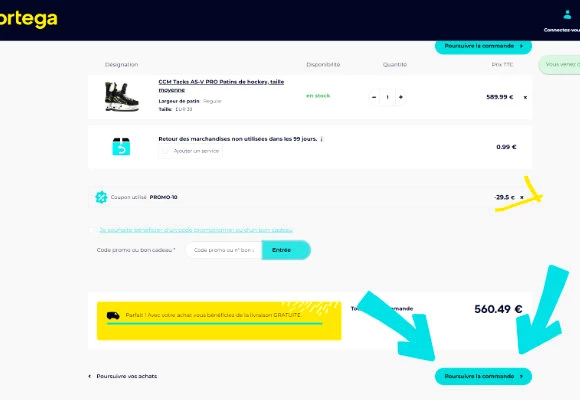Click the user account icon
Viewport: 580px width, 400px height.
(x=567, y=14)
